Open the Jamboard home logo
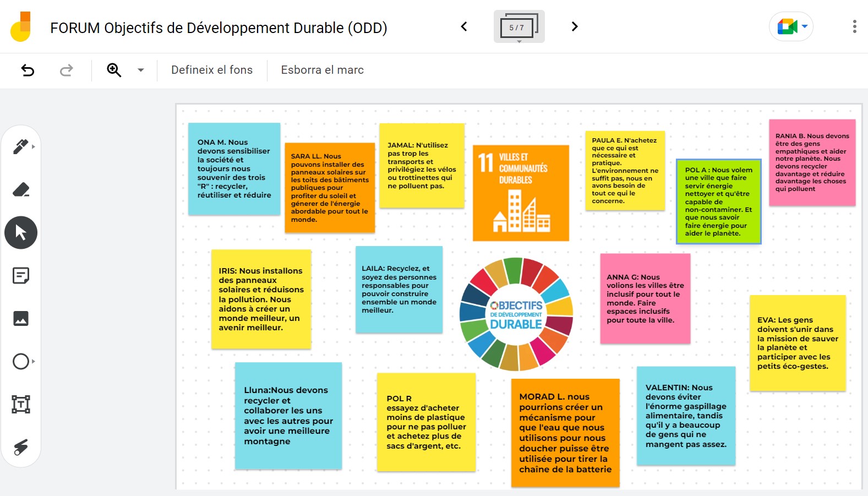This screenshot has height=496, width=868. (21, 27)
